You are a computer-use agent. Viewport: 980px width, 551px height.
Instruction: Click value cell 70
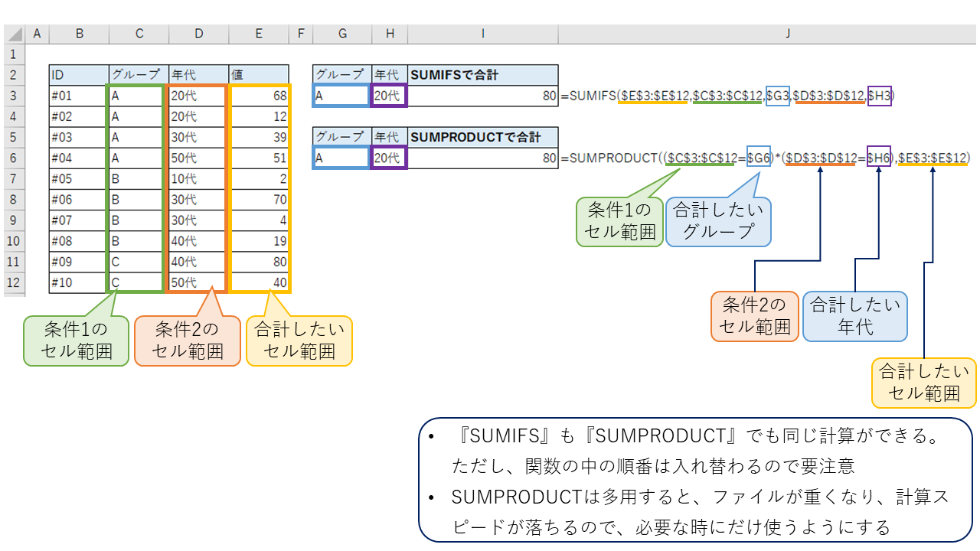coord(259,200)
